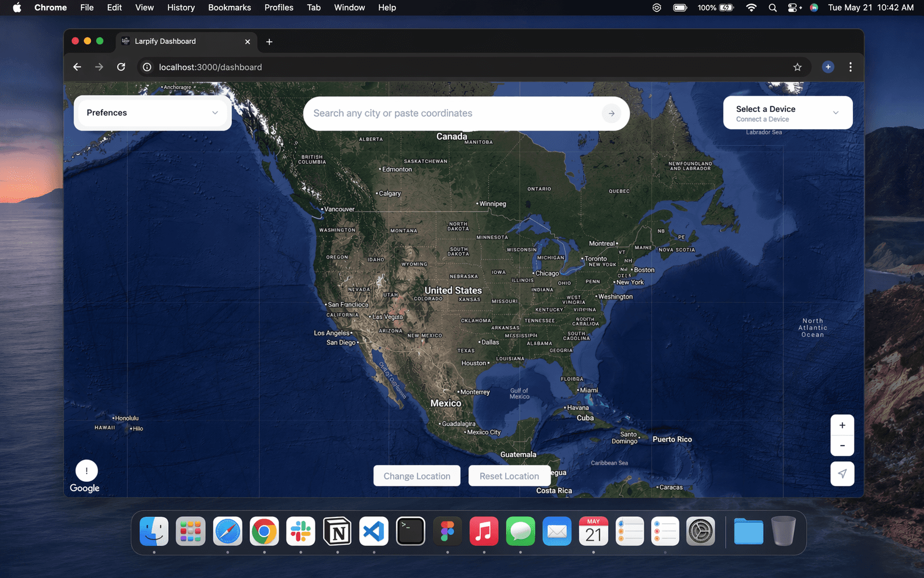Click the Chicago city label

(x=546, y=273)
